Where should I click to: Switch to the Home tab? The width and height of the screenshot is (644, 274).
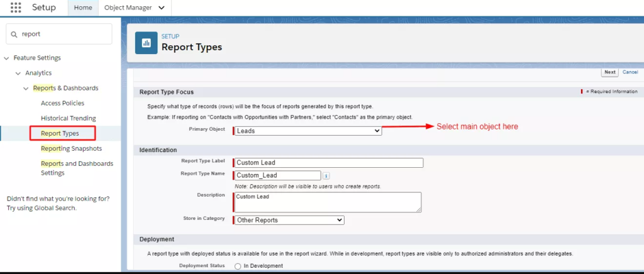point(83,8)
